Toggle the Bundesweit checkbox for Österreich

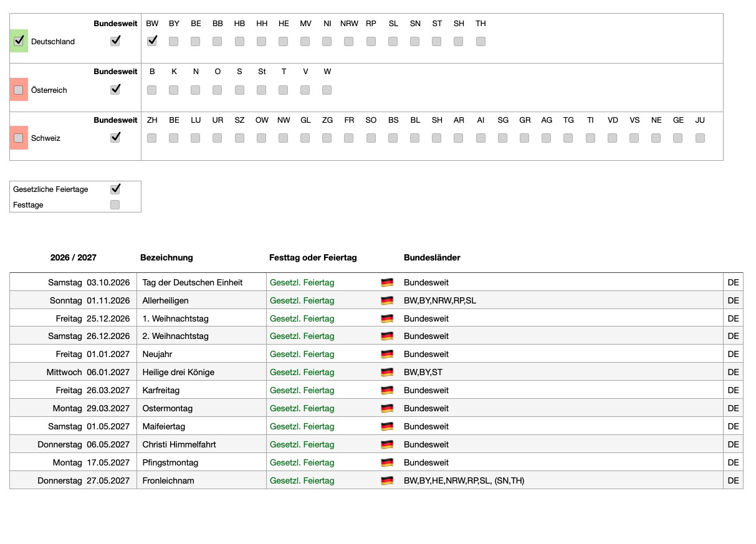tap(115, 89)
